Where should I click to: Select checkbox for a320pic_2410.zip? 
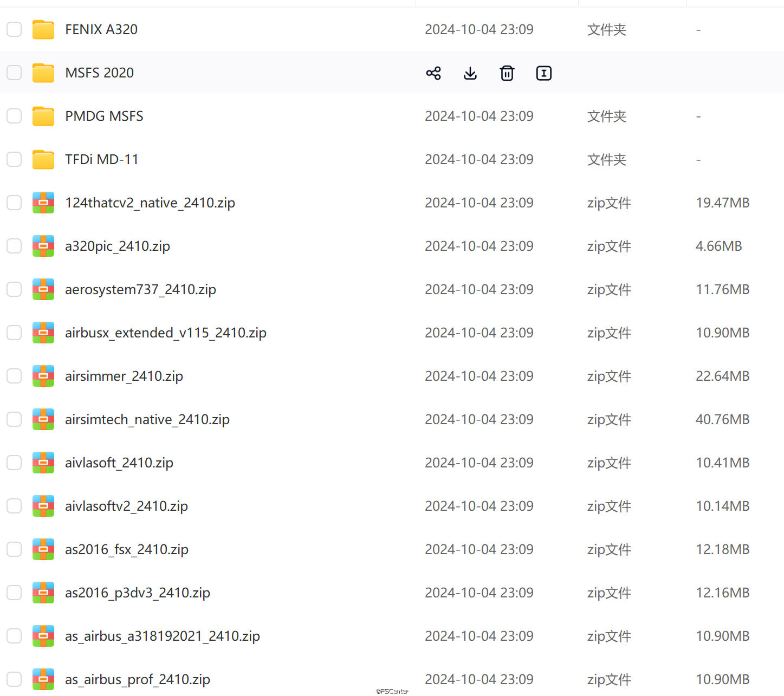click(14, 246)
